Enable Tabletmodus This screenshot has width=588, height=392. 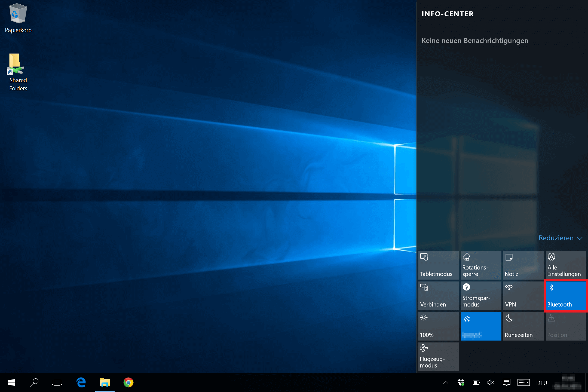click(438, 265)
